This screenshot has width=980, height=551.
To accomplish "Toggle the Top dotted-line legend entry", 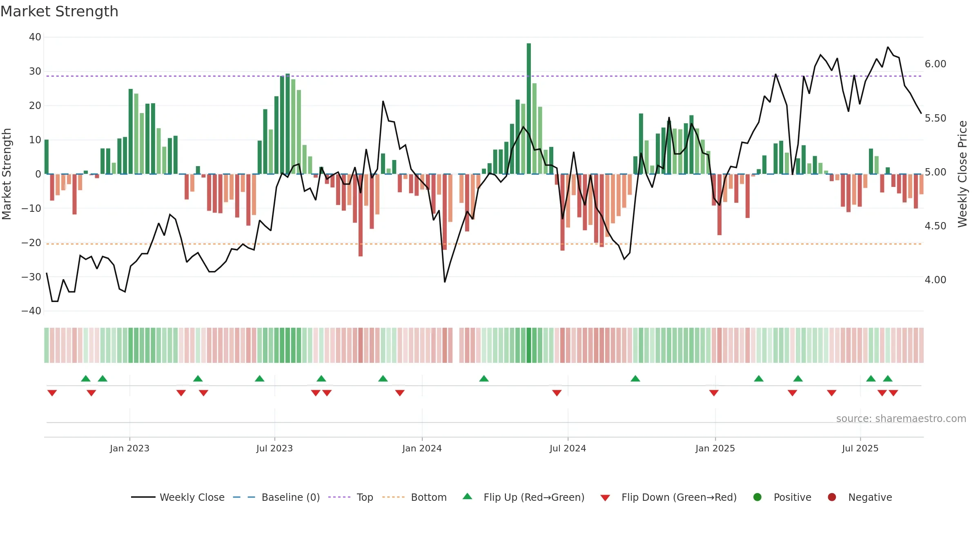I will click(x=350, y=497).
